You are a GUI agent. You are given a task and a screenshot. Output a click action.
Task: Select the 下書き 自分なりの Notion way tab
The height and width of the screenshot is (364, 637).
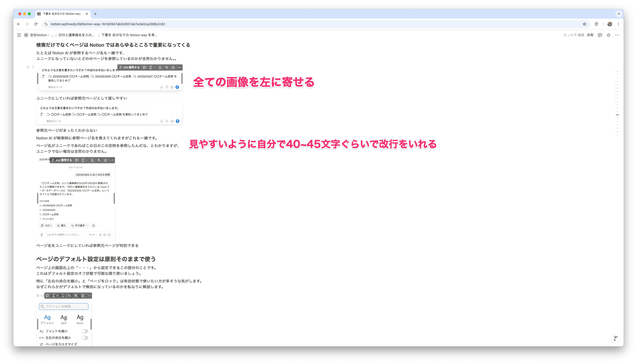pyautogui.click(x=62, y=14)
